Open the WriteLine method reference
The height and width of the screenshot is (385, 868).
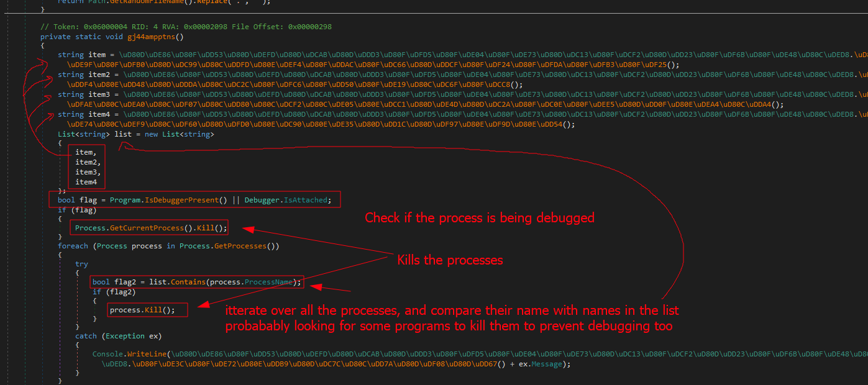[147, 354]
